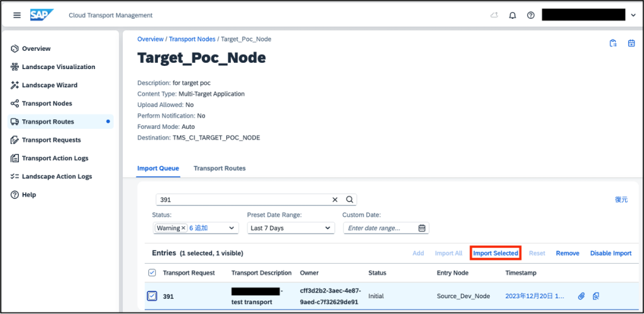Click the Landscape Visualization sidebar icon
644x314 pixels.
click(x=15, y=67)
